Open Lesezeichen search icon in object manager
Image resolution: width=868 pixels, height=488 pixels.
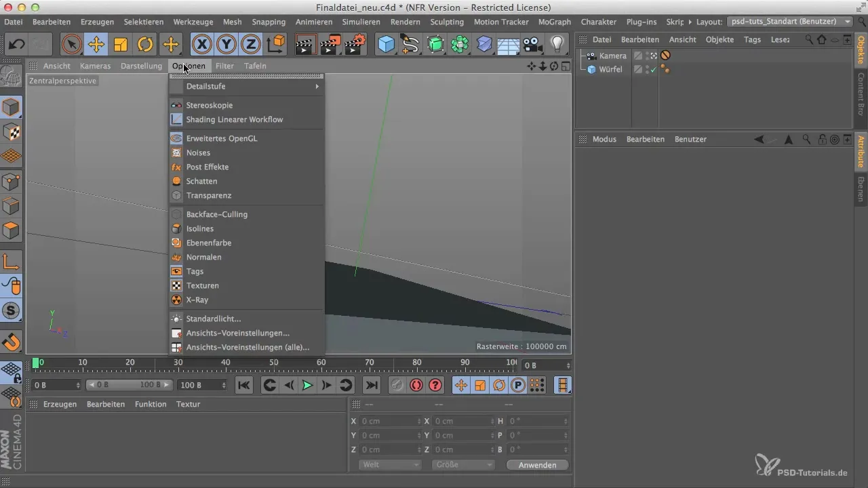click(809, 40)
